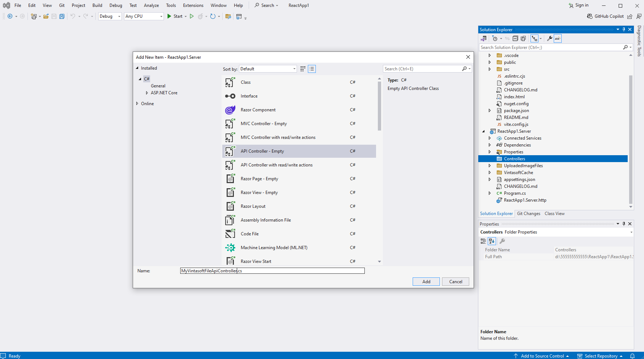644x359 pixels.
Task: Switch template view to medium icons
Action: click(303, 69)
